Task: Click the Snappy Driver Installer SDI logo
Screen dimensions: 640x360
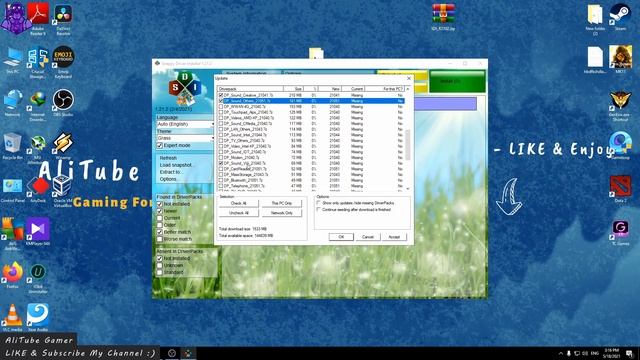Action: click(185, 88)
